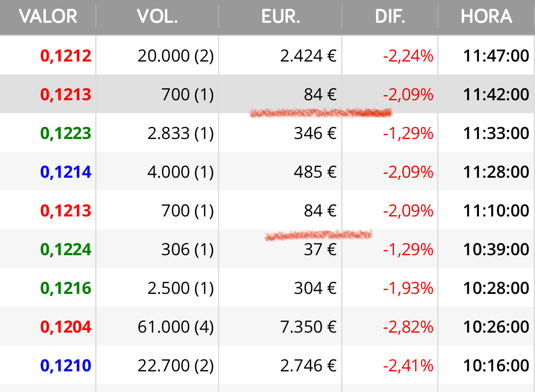
Task: Select the green value 0,1223
Action: click(66, 133)
